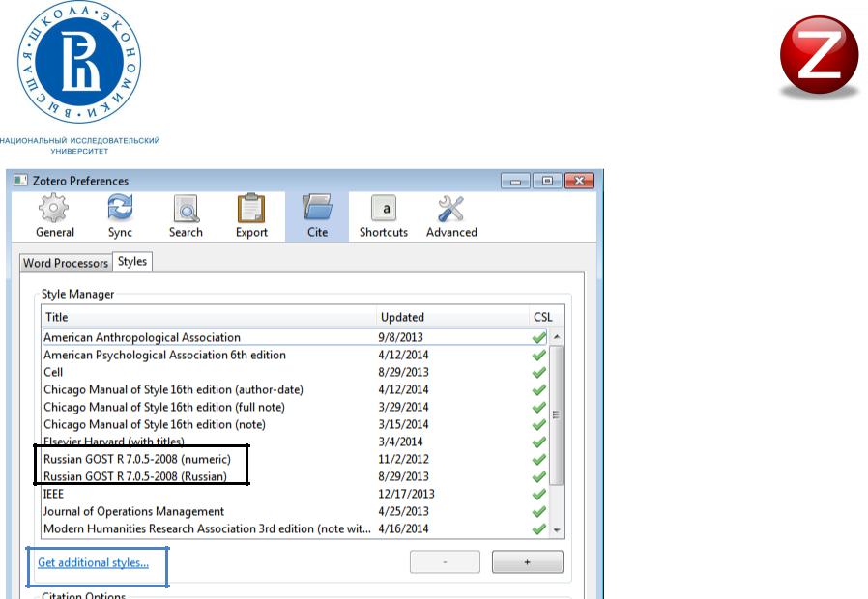Open the Export preferences pane
Viewport: 868px width, 599px height.
point(252,216)
